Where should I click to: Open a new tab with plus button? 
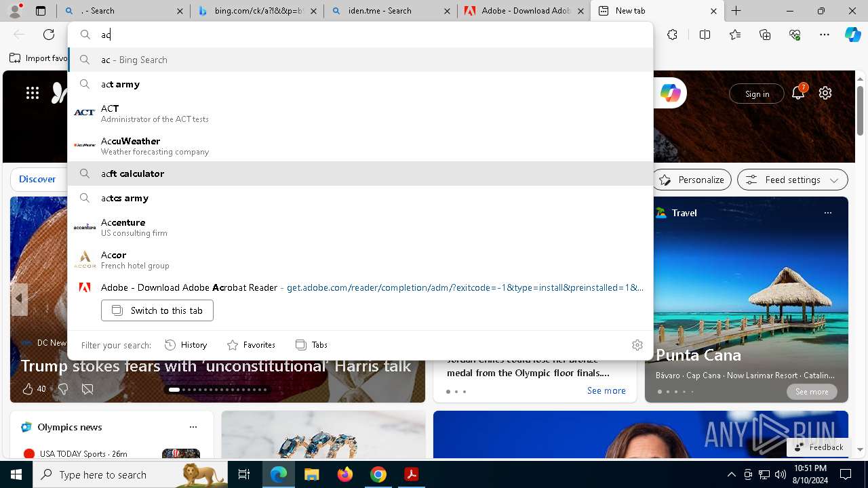pos(736,11)
